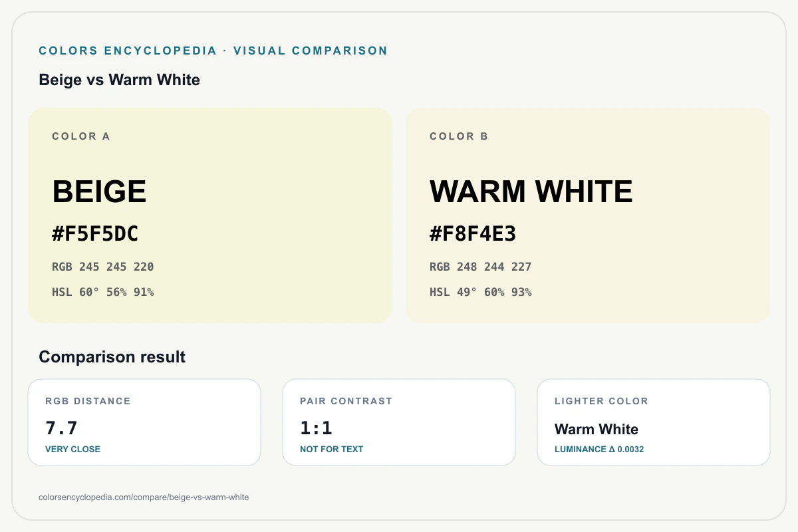Click the 'RGB 248 244 227' value
This screenshot has height=532, width=798.
pyautogui.click(x=481, y=267)
